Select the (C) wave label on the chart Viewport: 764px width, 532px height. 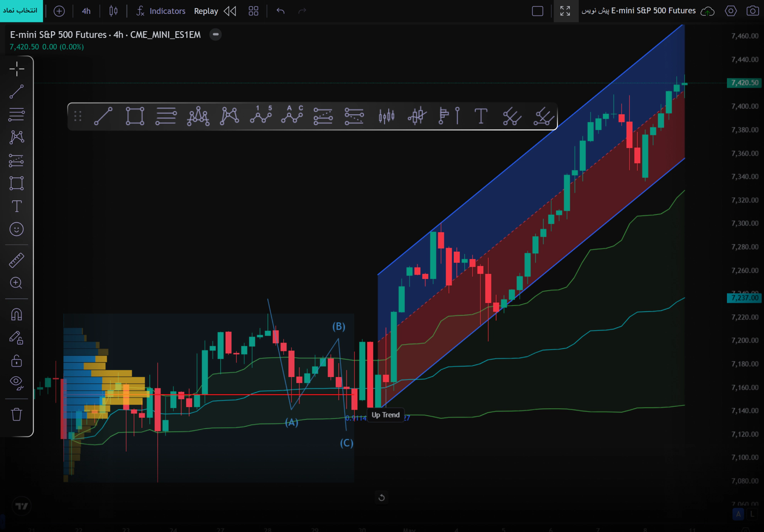[x=347, y=443]
